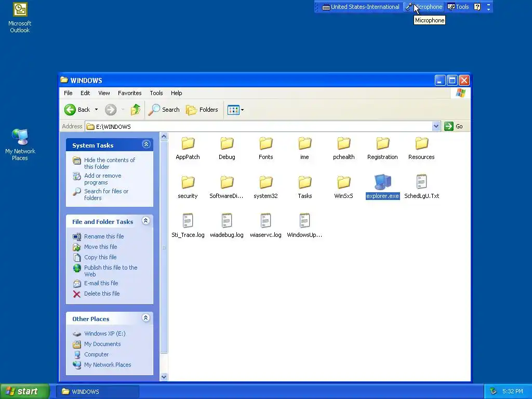
Task: Open the address bar dropdown
Action: [436, 127]
